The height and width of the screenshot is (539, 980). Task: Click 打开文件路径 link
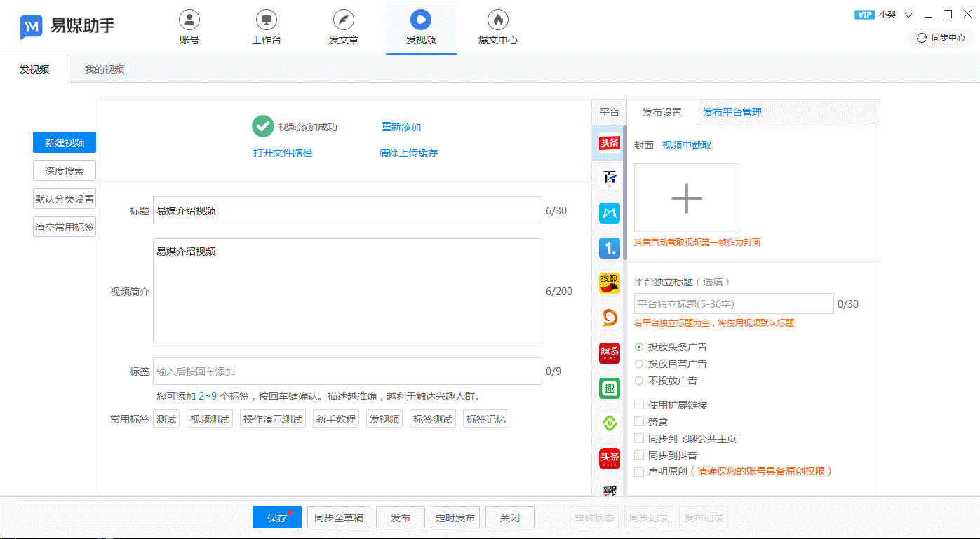click(283, 152)
